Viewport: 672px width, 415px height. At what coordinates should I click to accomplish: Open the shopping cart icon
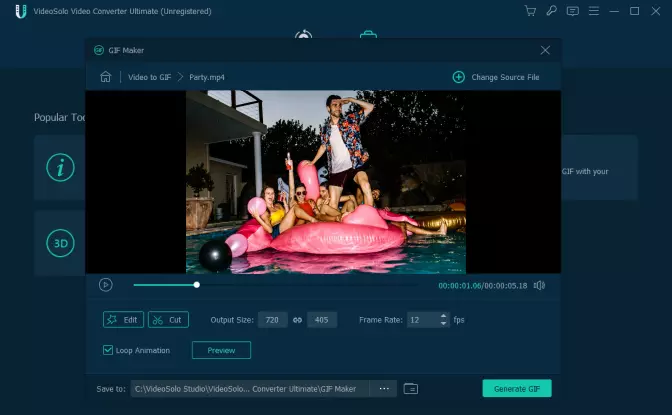click(x=530, y=11)
